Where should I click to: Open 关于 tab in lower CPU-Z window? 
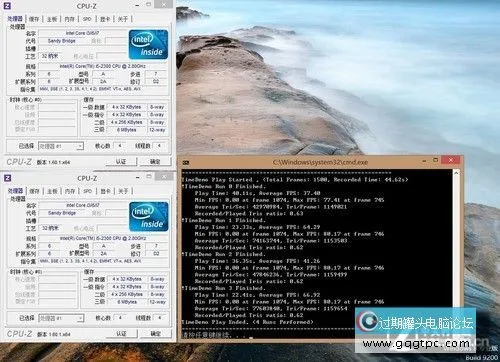point(123,191)
